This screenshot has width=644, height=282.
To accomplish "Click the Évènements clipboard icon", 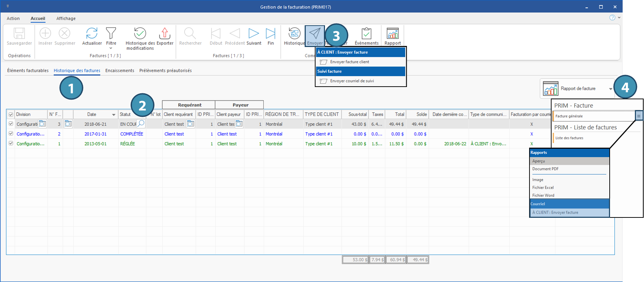I will pos(366,34).
